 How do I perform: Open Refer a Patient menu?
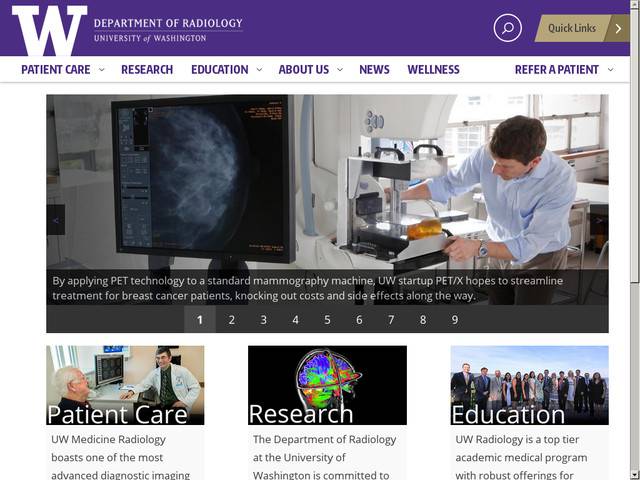tap(557, 69)
